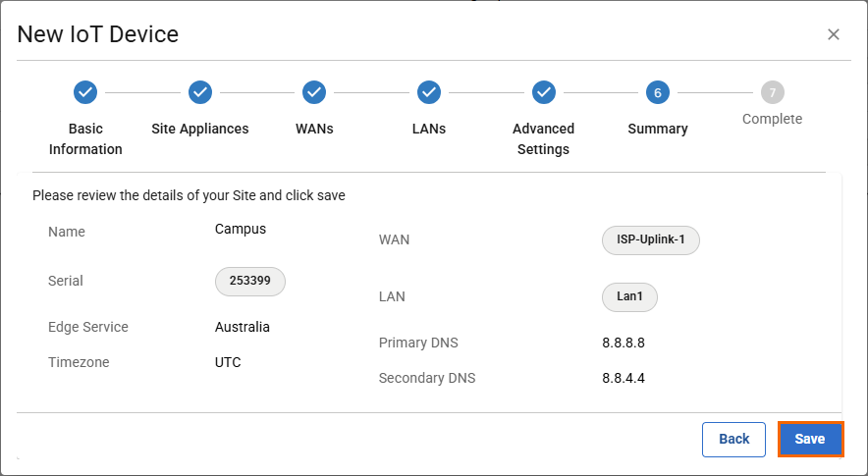Screen dimensions: 868x476
Task: Click the LANs step checkmark icon
Action: pyautogui.click(x=429, y=92)
